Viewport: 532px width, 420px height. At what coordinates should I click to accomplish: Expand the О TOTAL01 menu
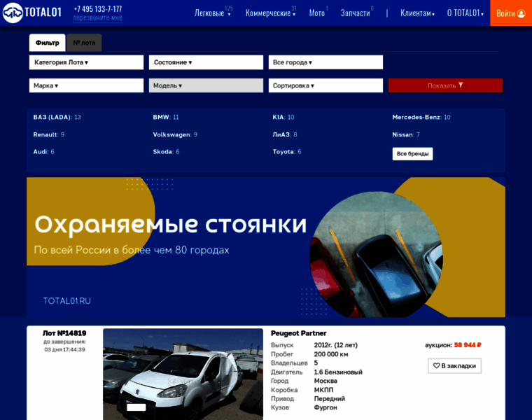click(465, 13)
